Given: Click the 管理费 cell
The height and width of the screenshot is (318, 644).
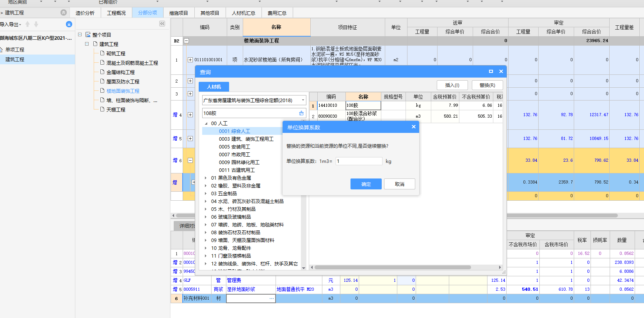Looking at the screenshot, I should 251,280.
